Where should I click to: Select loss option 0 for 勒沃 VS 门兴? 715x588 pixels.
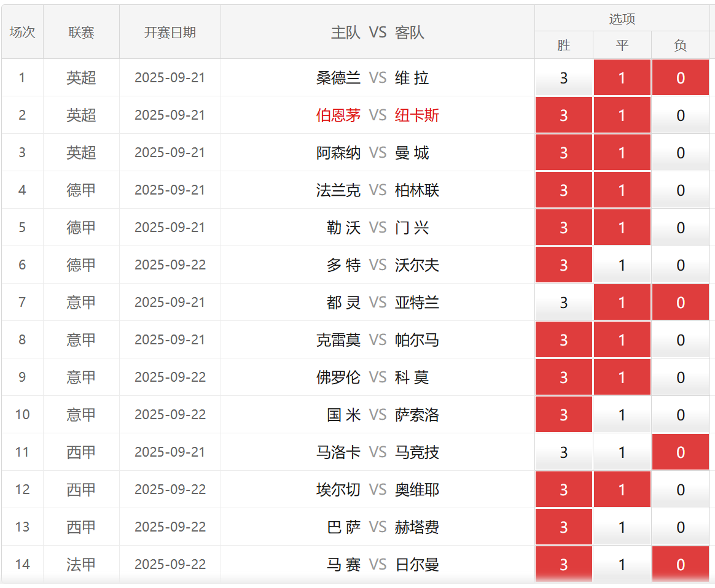click(x=680, y=228)
